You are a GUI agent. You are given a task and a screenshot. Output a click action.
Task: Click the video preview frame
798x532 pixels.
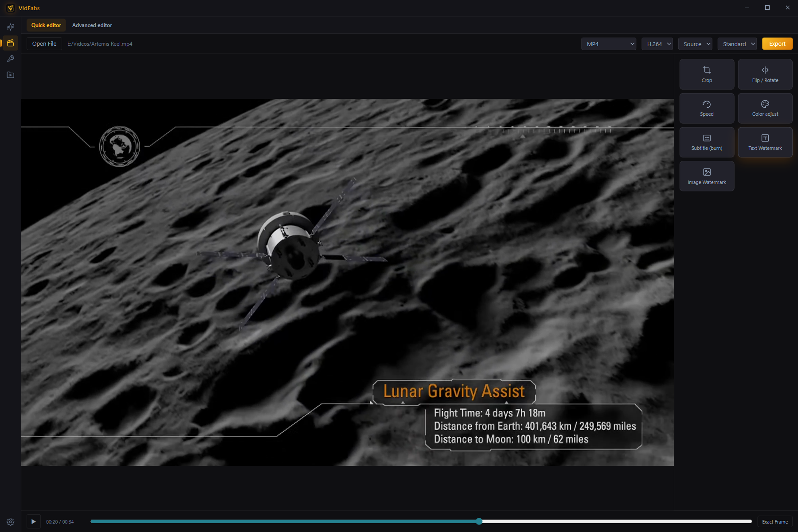[x=348, y=282]
